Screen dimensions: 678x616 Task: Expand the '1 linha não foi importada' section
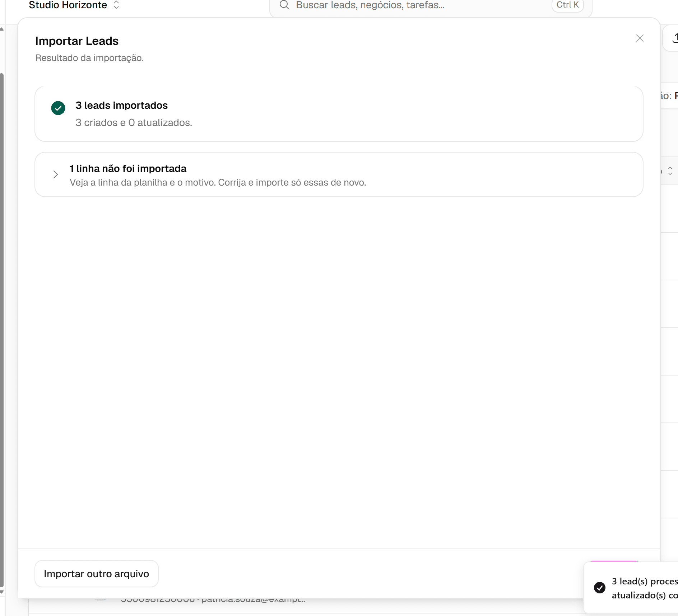(339, 175)
